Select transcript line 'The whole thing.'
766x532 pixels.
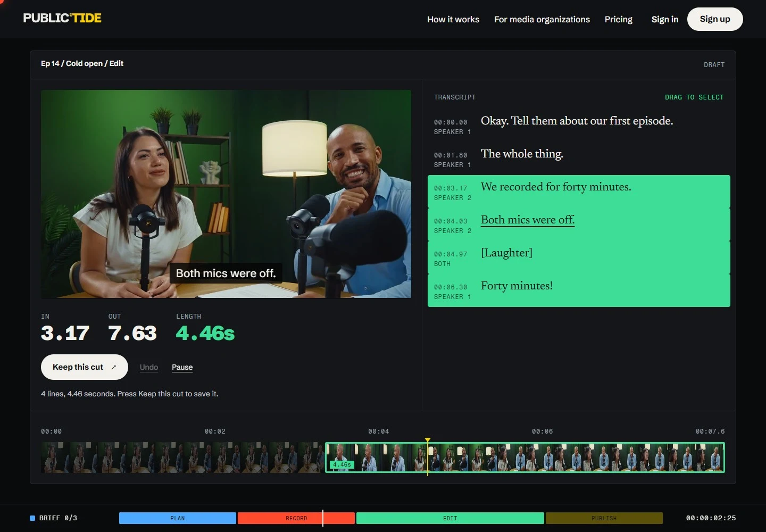(x=579, y=159)
